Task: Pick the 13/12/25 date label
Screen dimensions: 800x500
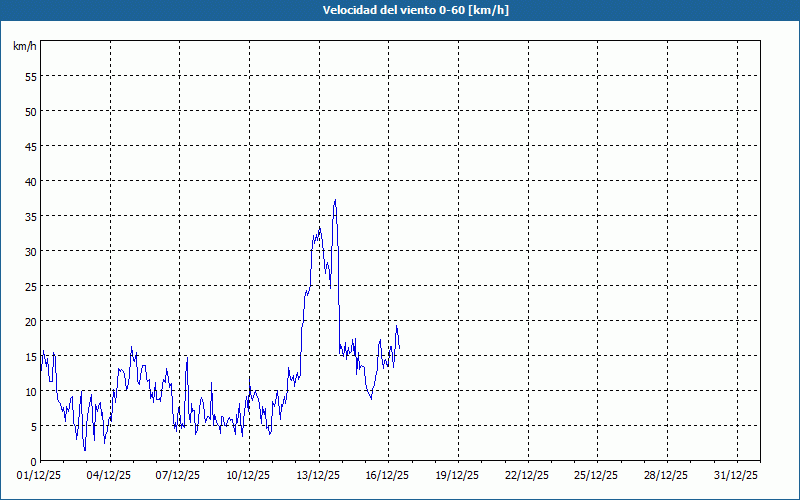Action: point(319,475)
